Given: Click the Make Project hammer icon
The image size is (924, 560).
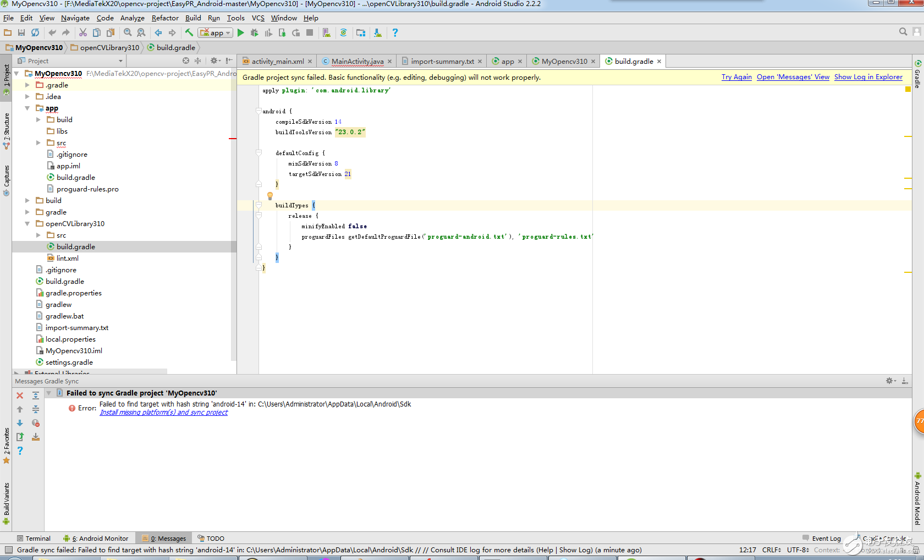Looking at the screenshot, I should (x=189, y=33).
